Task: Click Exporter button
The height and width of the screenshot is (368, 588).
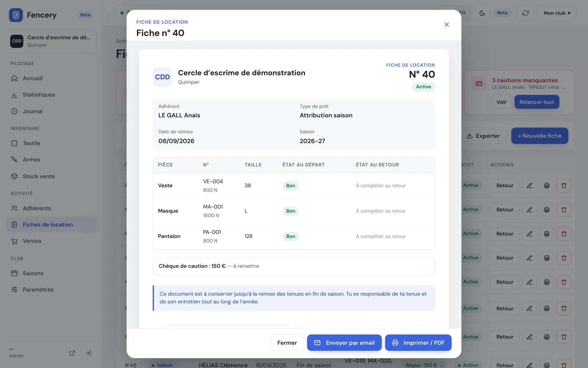Action: pyautogui.click(x=483, y=136)
